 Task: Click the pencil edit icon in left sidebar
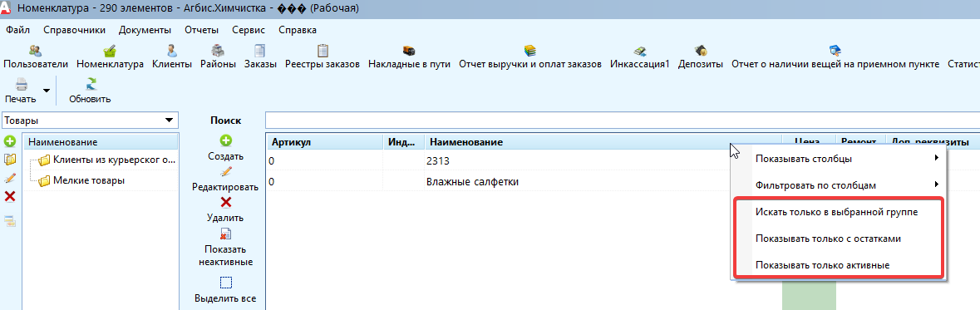pyautogui.click(x=10, y=178)
